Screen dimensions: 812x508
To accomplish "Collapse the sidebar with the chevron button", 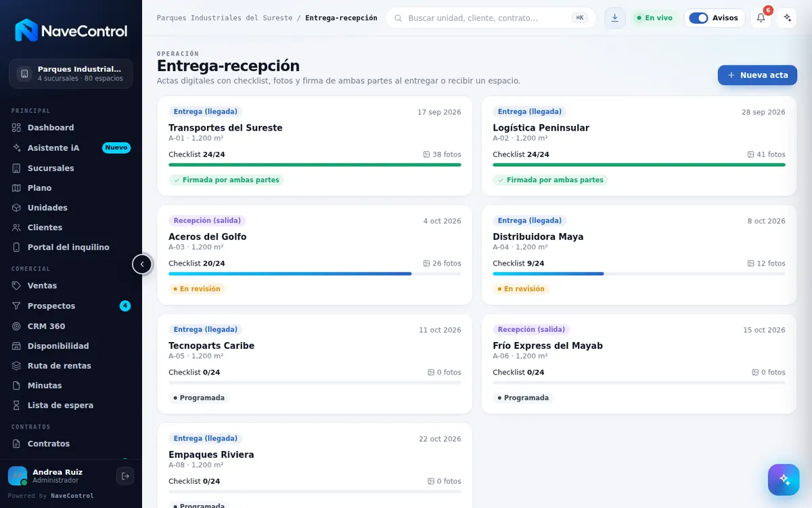I will [142, 264].
